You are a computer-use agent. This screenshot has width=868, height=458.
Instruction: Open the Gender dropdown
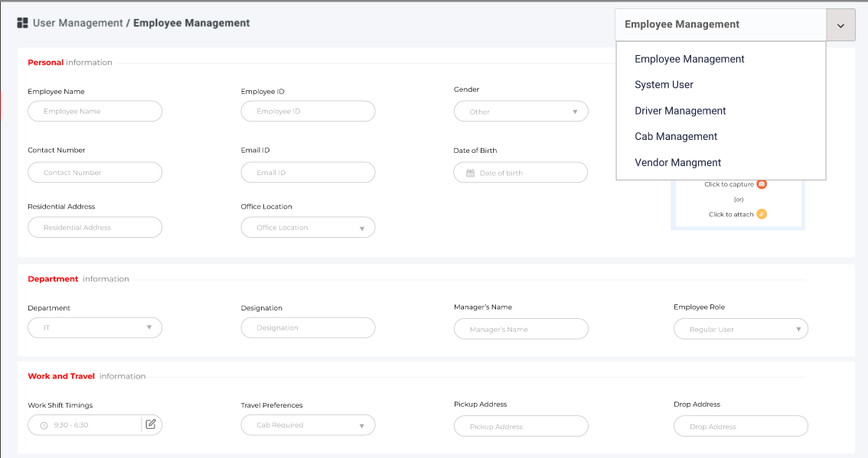coord(520,112)
